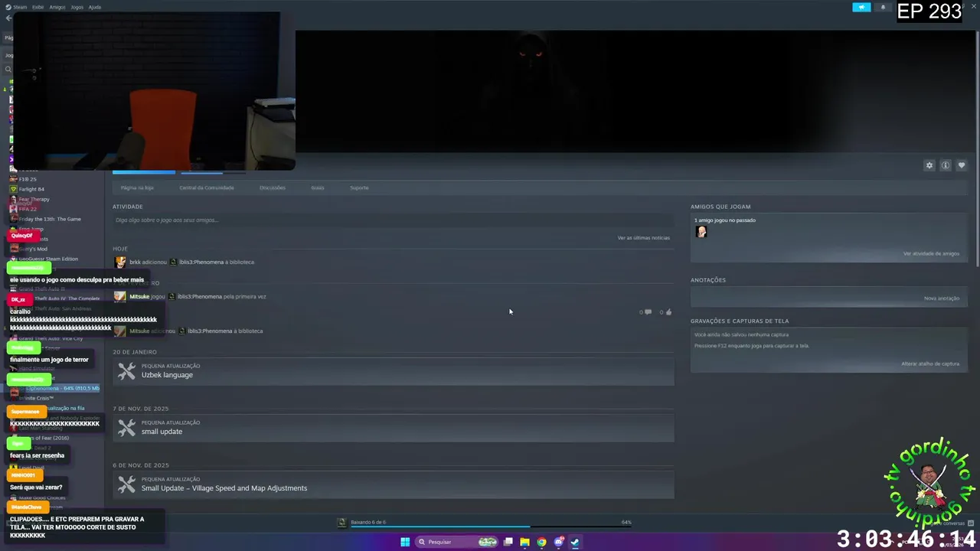Click game icon in download status bar

click(x=342, y=523)
